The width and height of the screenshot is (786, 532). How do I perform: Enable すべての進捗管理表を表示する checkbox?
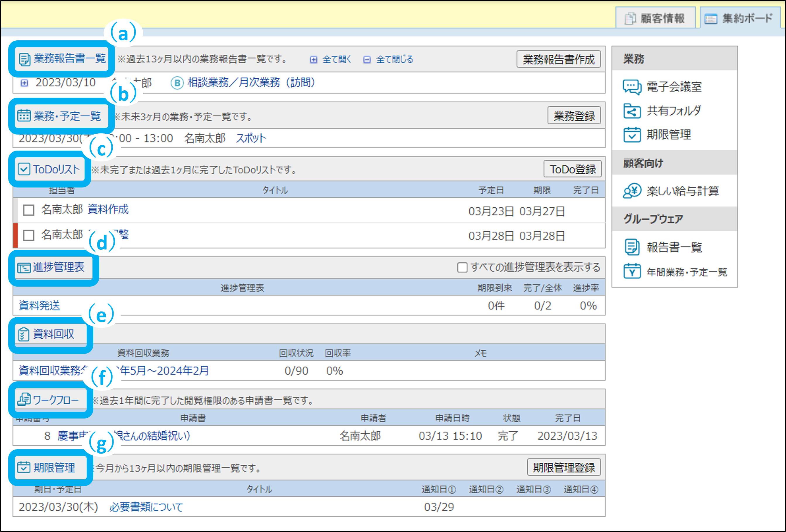(x=462, y=267)
